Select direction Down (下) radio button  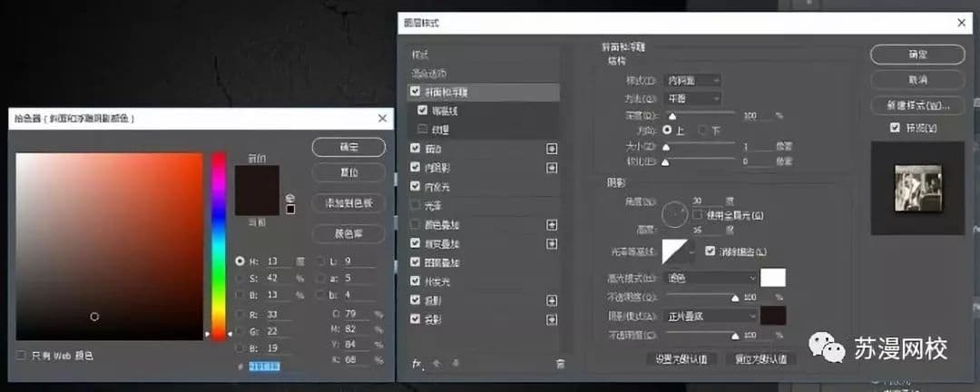tap(702, 130)
